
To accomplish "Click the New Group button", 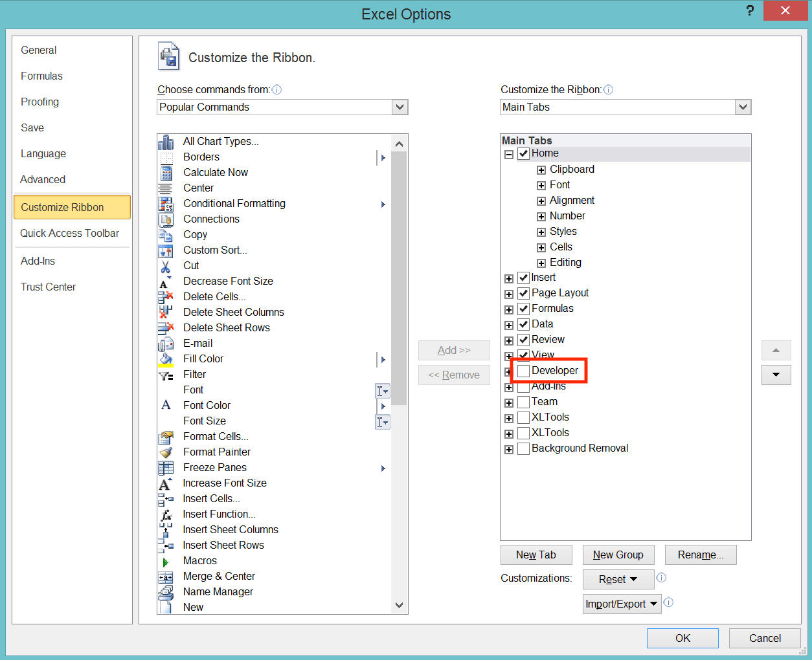I will [618, 555].
